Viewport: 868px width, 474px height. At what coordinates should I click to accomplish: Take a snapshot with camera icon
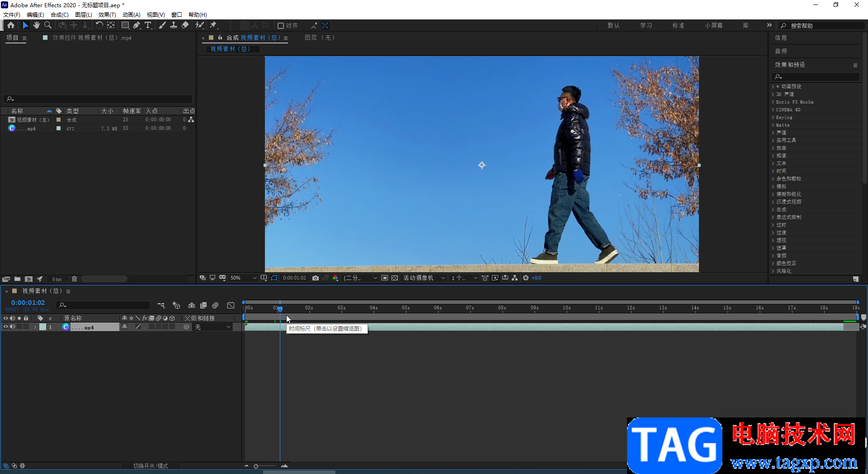point(316,278)
